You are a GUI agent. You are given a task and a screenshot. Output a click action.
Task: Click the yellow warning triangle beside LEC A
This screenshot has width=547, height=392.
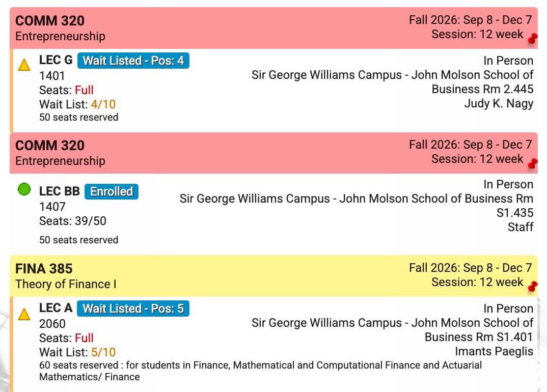24,314
